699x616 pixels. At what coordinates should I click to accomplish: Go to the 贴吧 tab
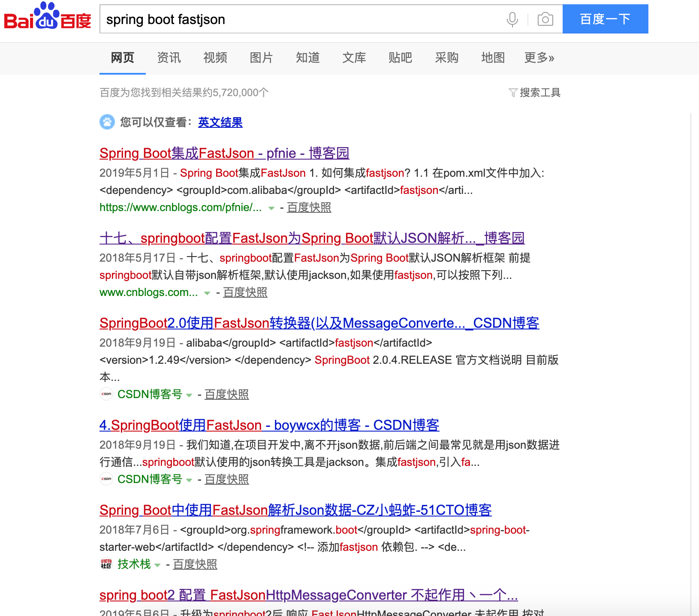click(401, 57)
